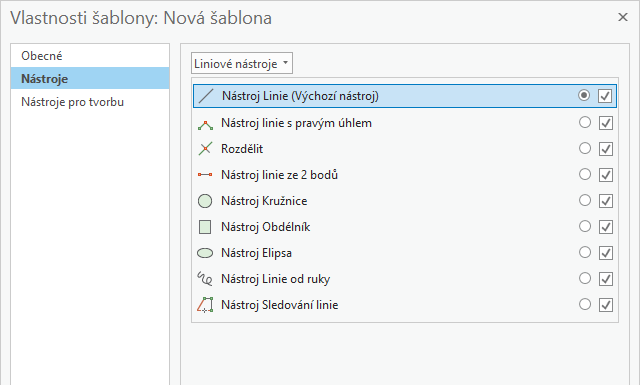This screenshot has width=640, height=385.
Task: Set Nástroj Linie od ruky as default
Action: click(x=585, y=278)
